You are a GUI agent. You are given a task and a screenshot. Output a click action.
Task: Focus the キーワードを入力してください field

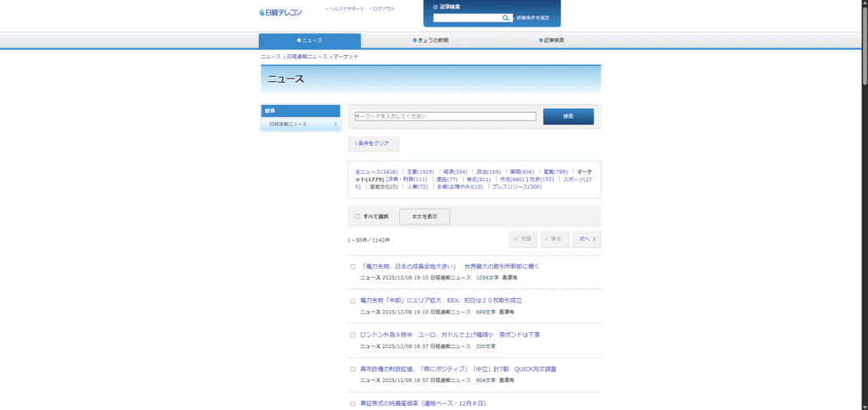point(446,116)
